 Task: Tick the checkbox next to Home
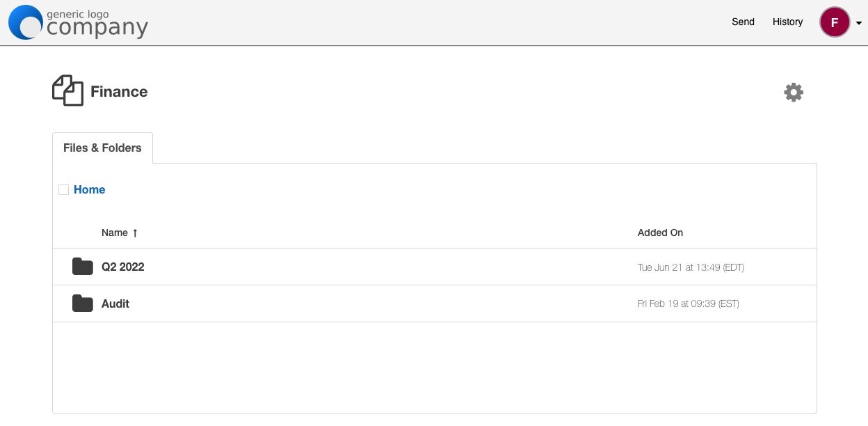64,189
